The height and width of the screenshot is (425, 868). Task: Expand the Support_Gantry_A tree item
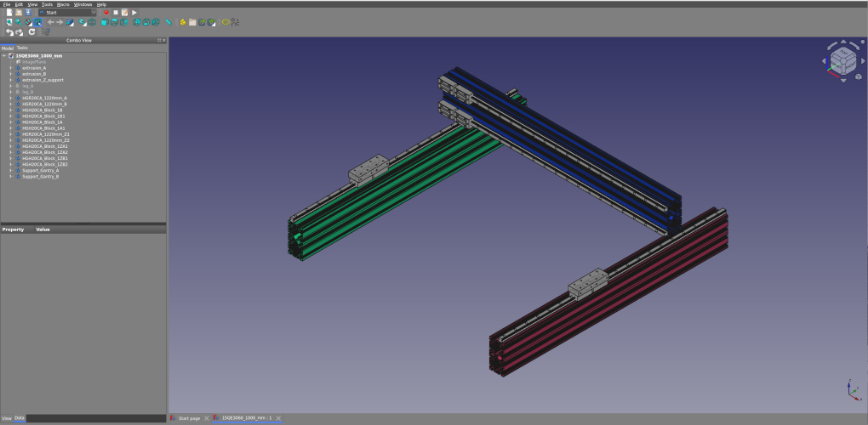(10, 170)
